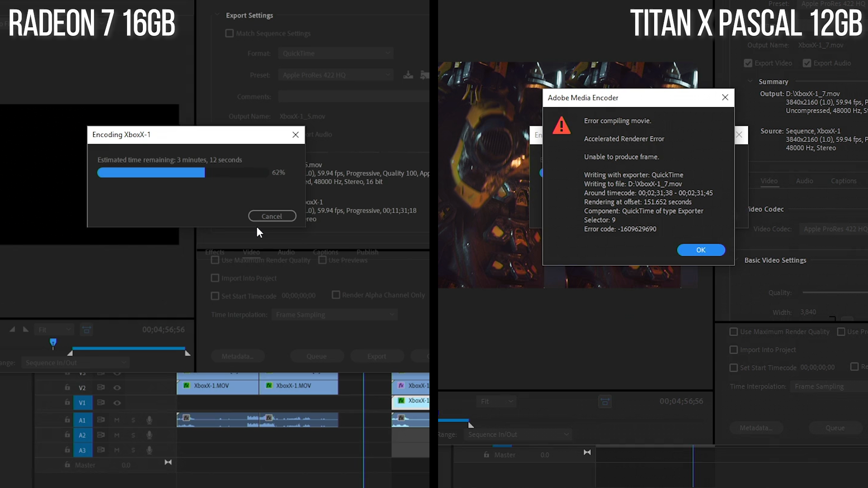
Task: Click the Quality slider track
Action: click(835, 293)
